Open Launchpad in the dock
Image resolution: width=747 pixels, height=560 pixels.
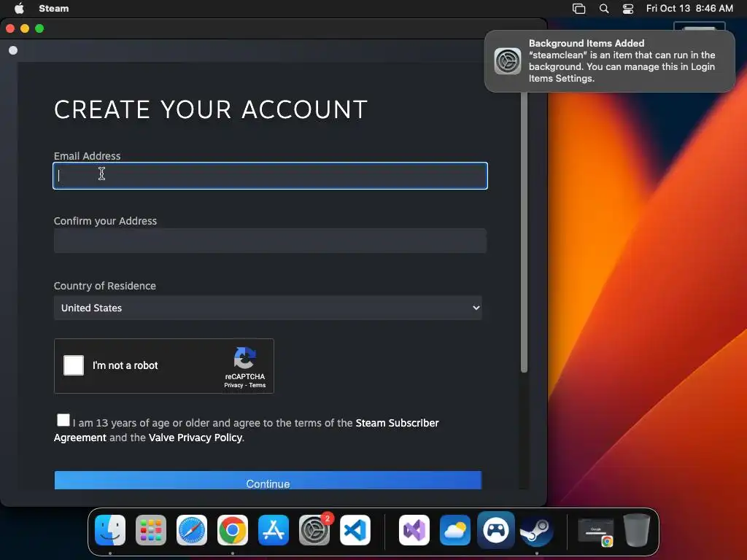click(x=151, y=530)
